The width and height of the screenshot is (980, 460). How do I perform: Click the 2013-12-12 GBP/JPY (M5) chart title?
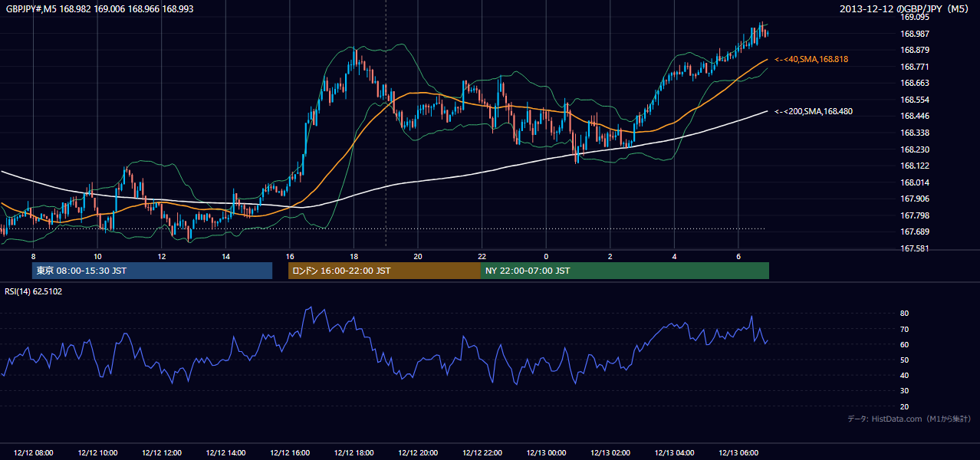(x=906, y=9)
